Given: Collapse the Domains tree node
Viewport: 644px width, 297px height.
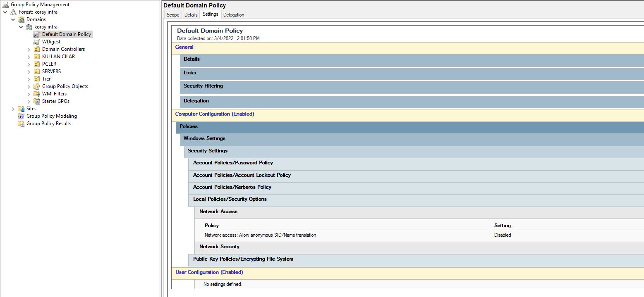Looking at the screenshot, I should (x=13, y=19).
